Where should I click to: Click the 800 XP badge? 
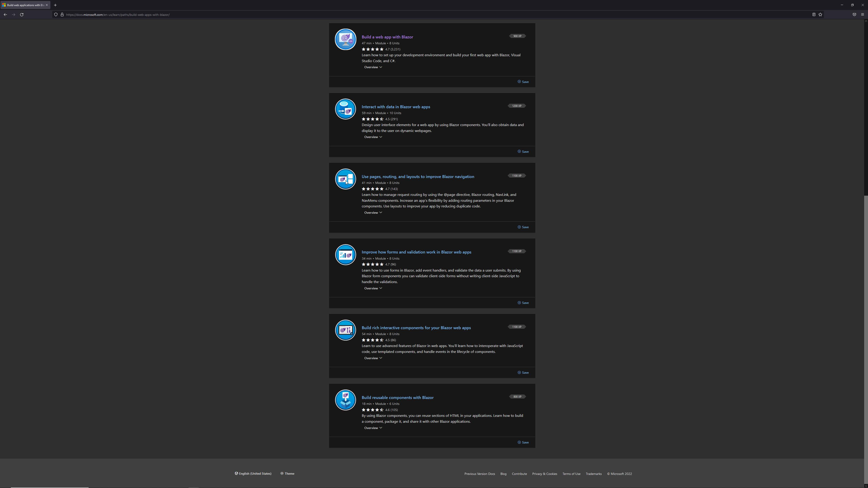pos(517,396)
